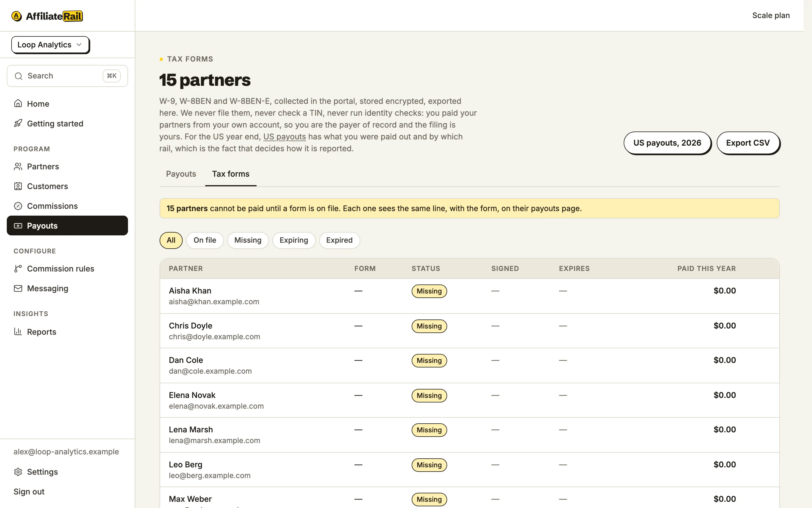The image size is (812, 508).
Task: Open Messaging in the sidebar
Action: (x=67, y=288)
